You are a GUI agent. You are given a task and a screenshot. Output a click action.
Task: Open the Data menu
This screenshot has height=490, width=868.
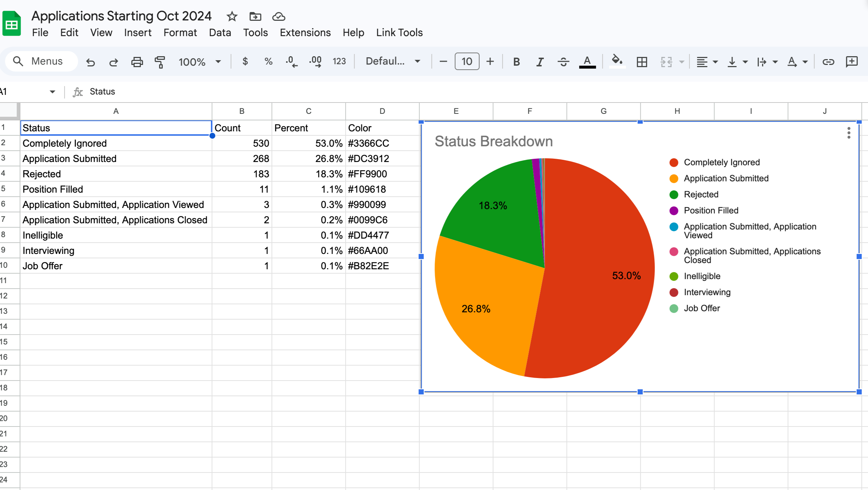(x=220, y=33)
